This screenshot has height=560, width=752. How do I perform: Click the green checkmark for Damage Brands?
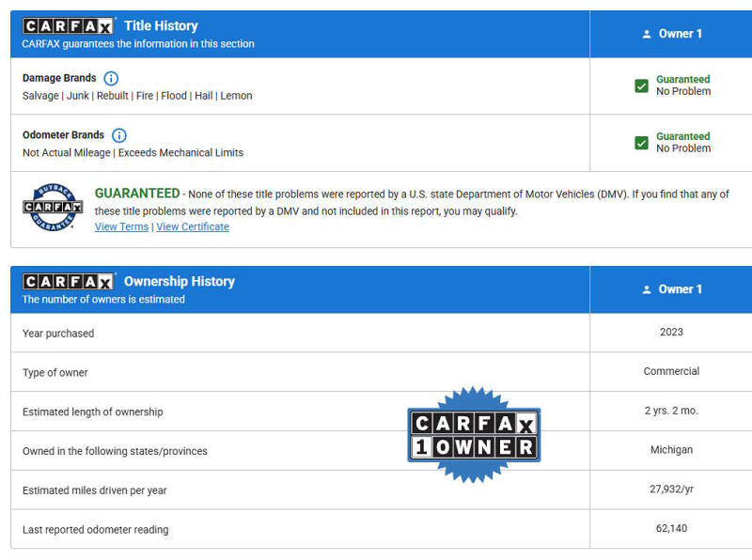pos(641,86)
